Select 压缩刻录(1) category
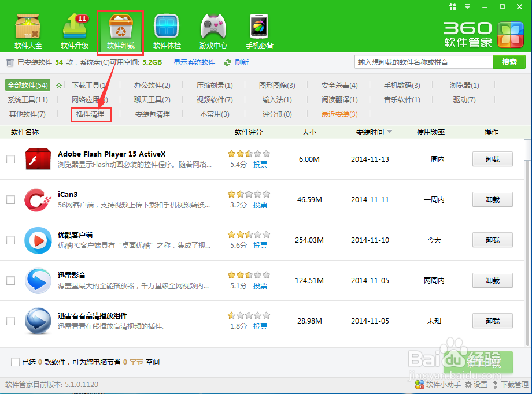The width and height of the screenshot is (532, 394). pos(215,86)
